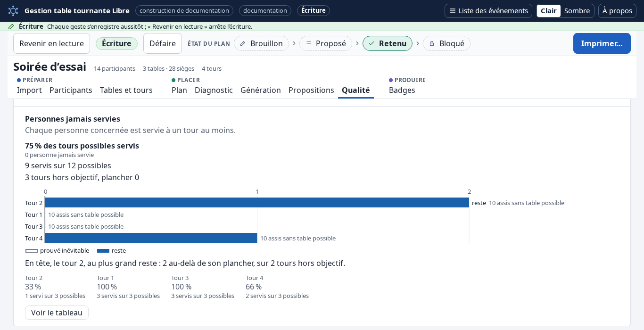Click '75 % des tours possibles servis'
The width and height of the screenshot is (644, 330).
pos(82,146)
